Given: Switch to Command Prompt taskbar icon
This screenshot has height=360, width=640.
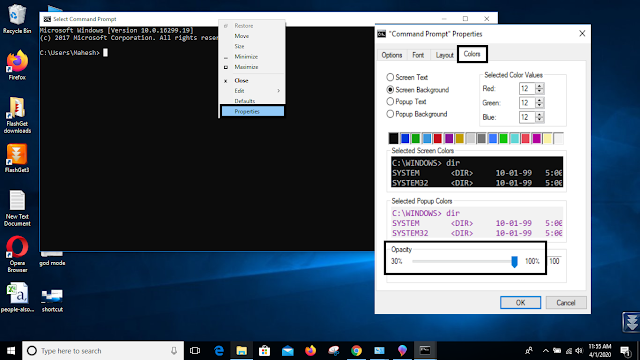Looking at the screenshot, I should point(425,351).
